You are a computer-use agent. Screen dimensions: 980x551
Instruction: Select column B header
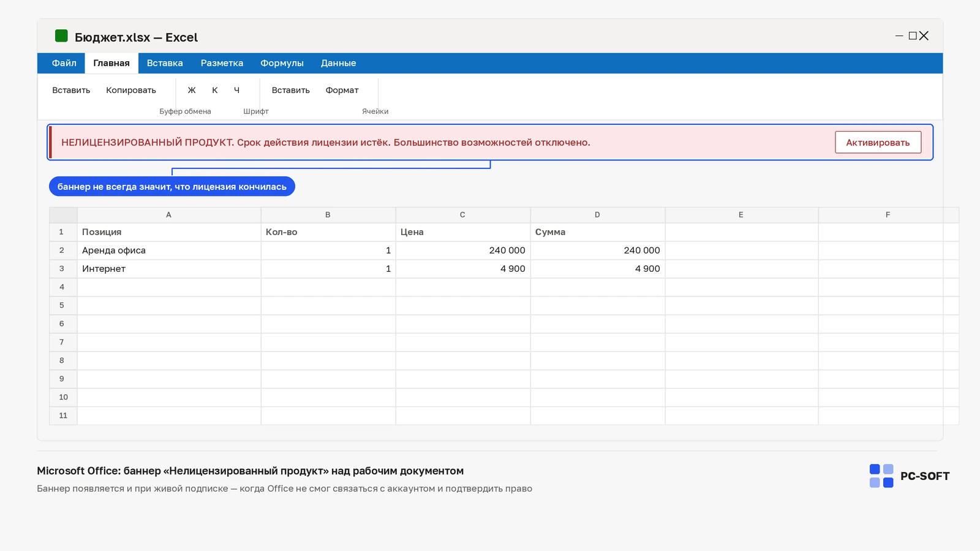click(x=328, y=215)
